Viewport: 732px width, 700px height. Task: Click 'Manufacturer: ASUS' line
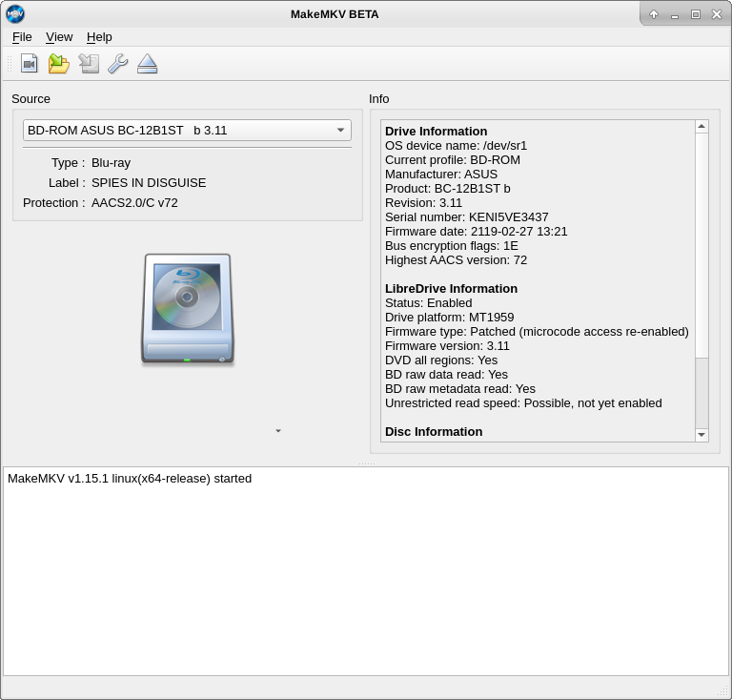tap(441, 175)
